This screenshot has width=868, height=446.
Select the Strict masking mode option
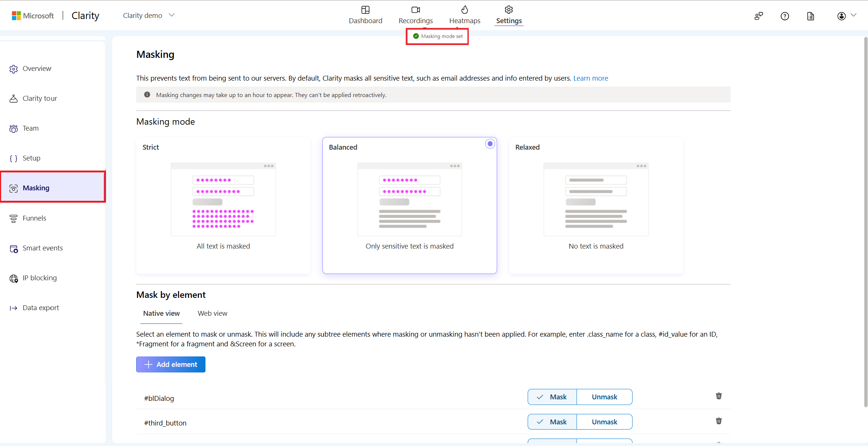pyautogui.click(x=222, y=204)
